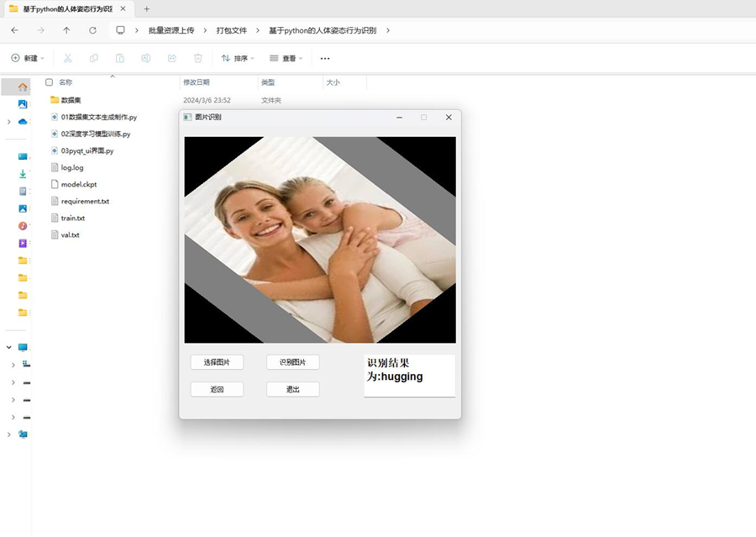The image size is (756, 537).
Task: Click the Delete icon in the toolbar
Action: click(197, 58)
